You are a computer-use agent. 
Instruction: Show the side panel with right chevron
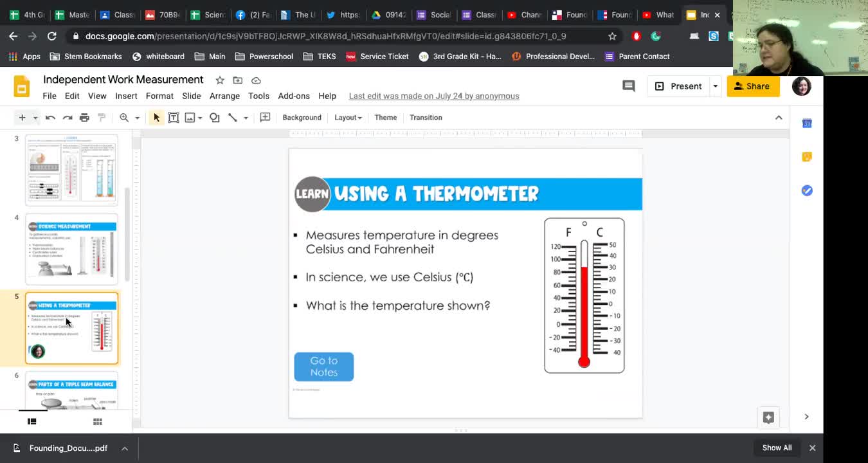coord(806,417)
